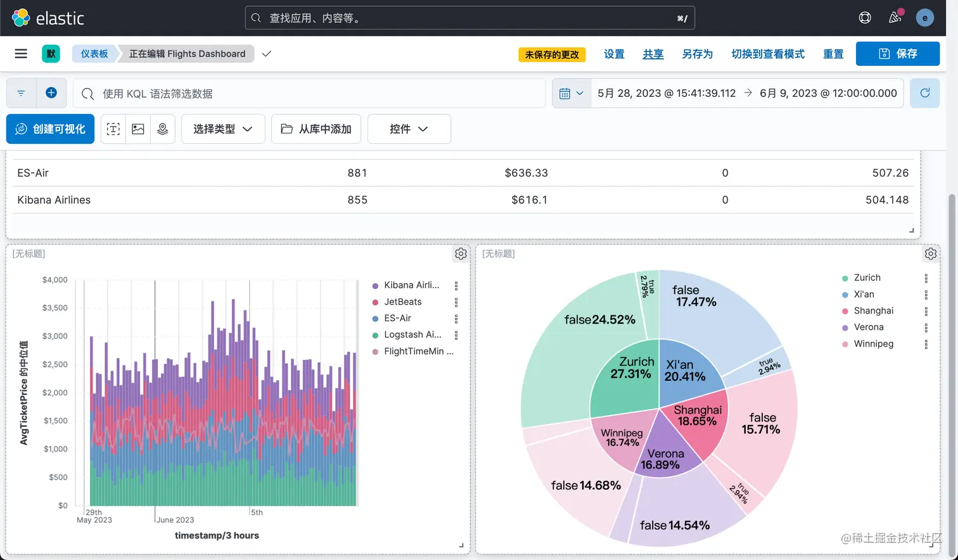Image resolution: width=958 pixels, height=560 pixels.
Task: Click the 正在编辑 Flights Dashboard breadcrumb
Action: coord(187,54)
